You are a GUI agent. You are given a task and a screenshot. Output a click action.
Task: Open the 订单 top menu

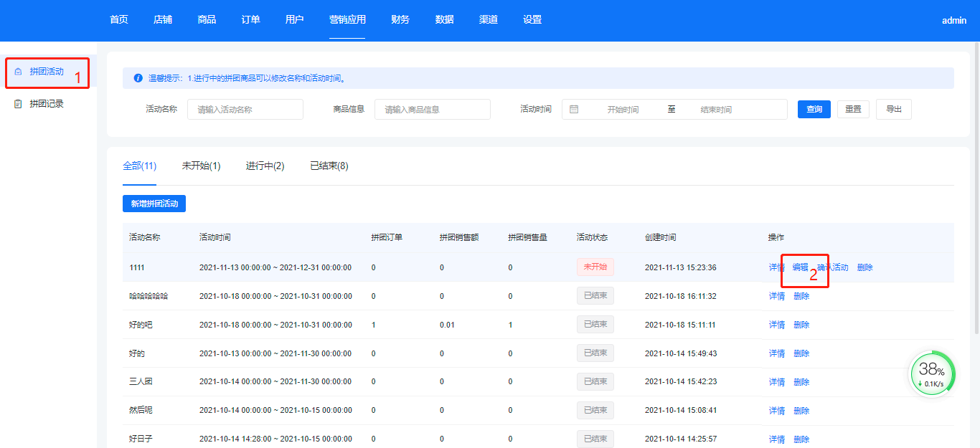point(250,20)
